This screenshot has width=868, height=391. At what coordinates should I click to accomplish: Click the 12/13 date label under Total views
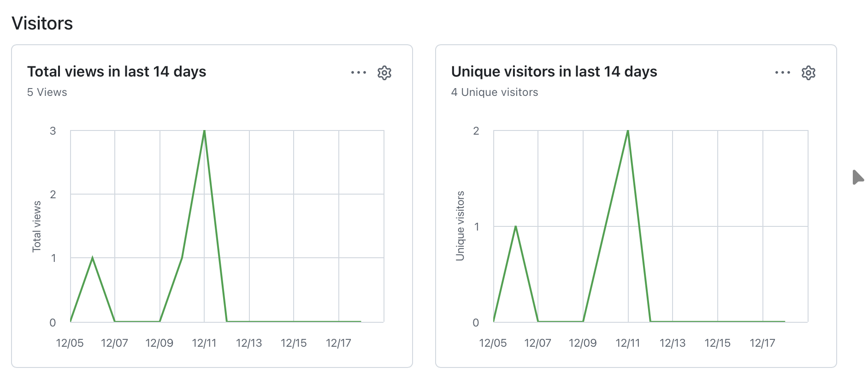[x=249, y=343]
